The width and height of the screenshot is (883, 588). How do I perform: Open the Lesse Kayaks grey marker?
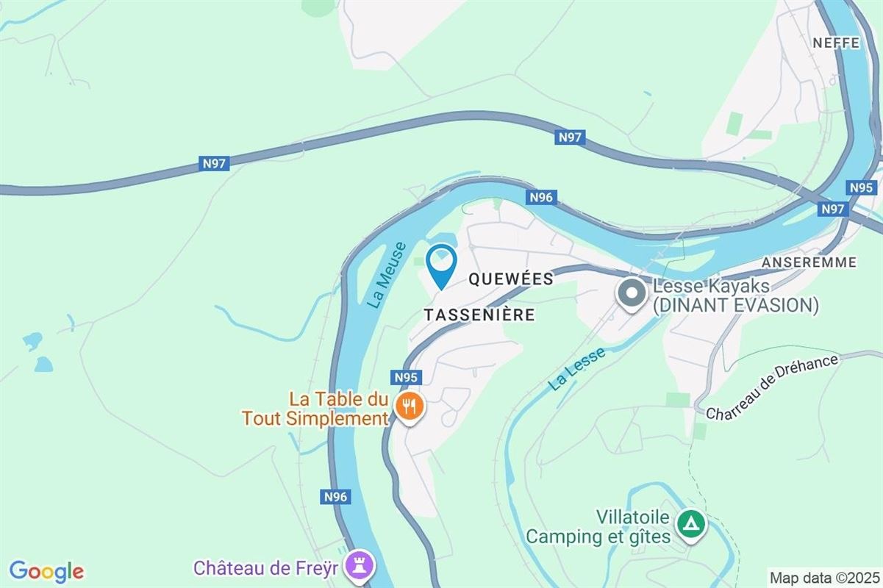(x=631, y=295)
